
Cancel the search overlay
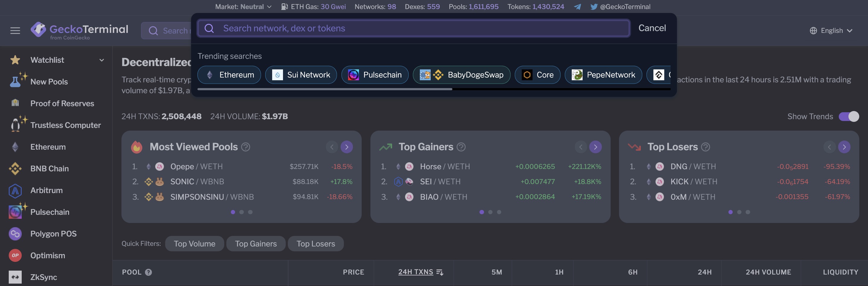pos(652,28)
